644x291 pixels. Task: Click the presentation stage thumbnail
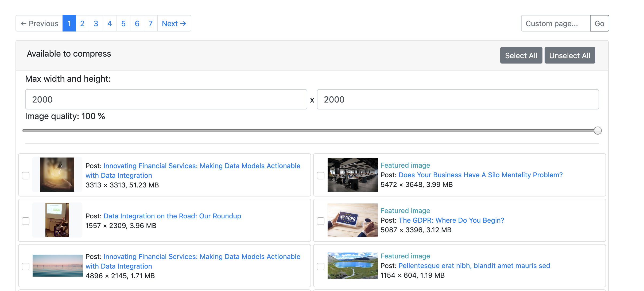tap(57, 220)
